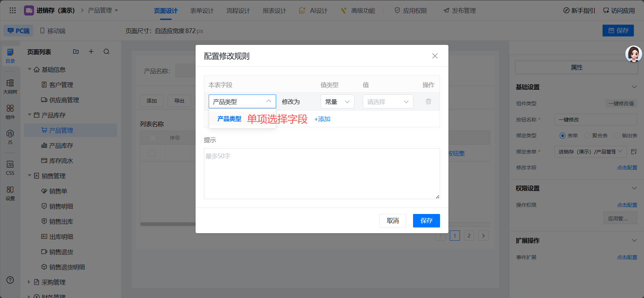The height and width of the screenshot is (298, 644).
Task: Click 取消 to cancel the dialog
Action: tap(392, 221)
